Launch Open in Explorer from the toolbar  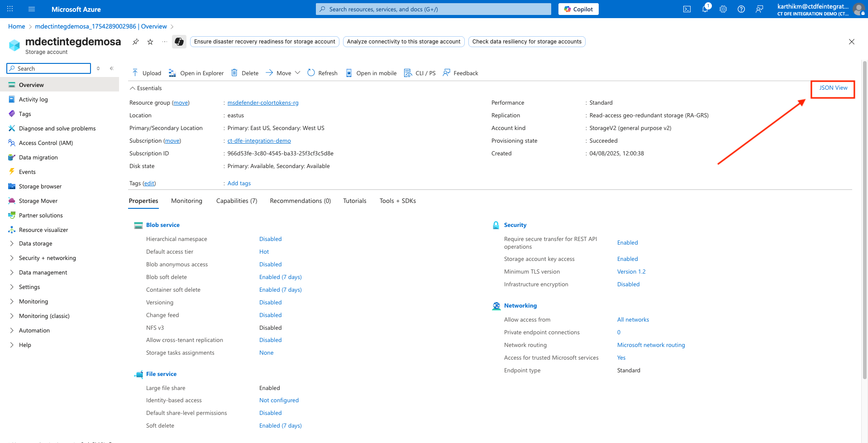[x=196, y=73]
